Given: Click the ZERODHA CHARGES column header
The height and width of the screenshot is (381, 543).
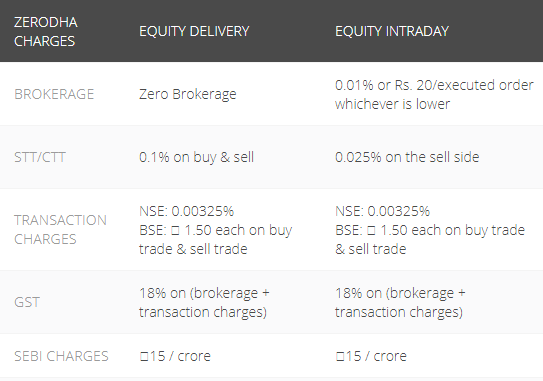Looking at the screenshot, I should coord(46,32).
